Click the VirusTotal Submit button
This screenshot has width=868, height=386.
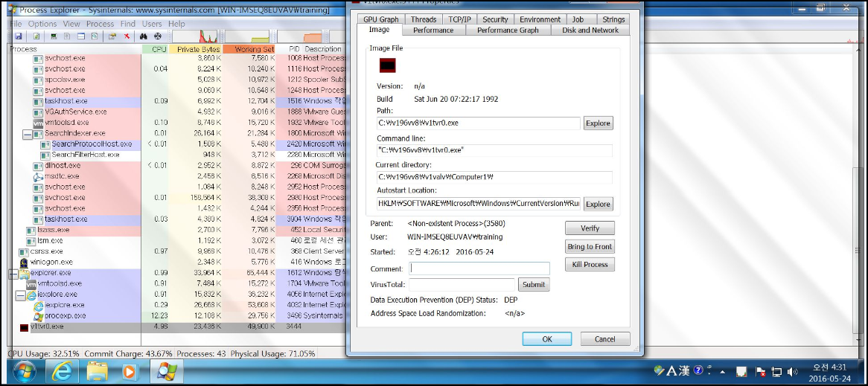(x=534, y=285)
